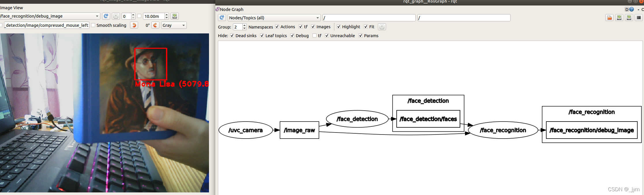Decrease the Group depth spinbox
644x195 pixels.
coord(244,29)
